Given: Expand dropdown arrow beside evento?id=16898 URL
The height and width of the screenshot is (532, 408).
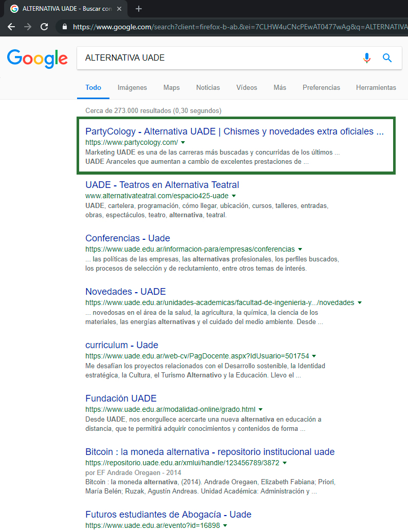Looking at the screenshot, I should click(x=225, y=525).
